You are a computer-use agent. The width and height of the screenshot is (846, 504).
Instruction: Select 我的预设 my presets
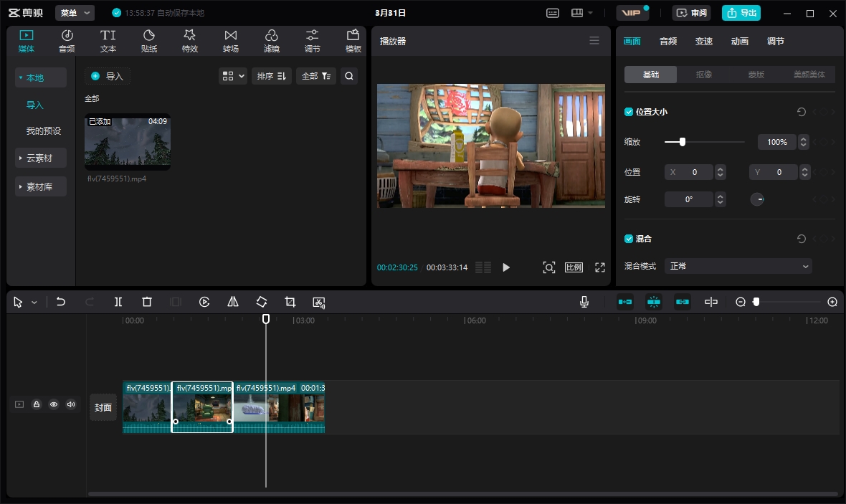[44, 131]
